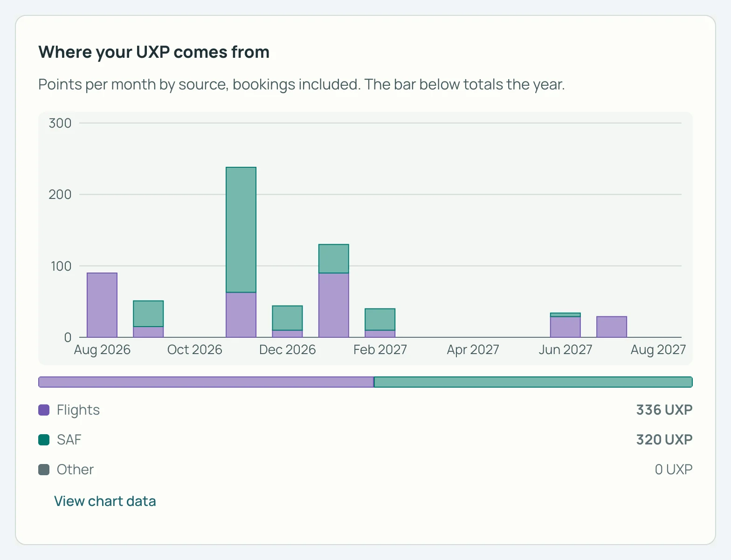Click the Jan 2027 purple Flights bar segment

(x=334, y=305)
